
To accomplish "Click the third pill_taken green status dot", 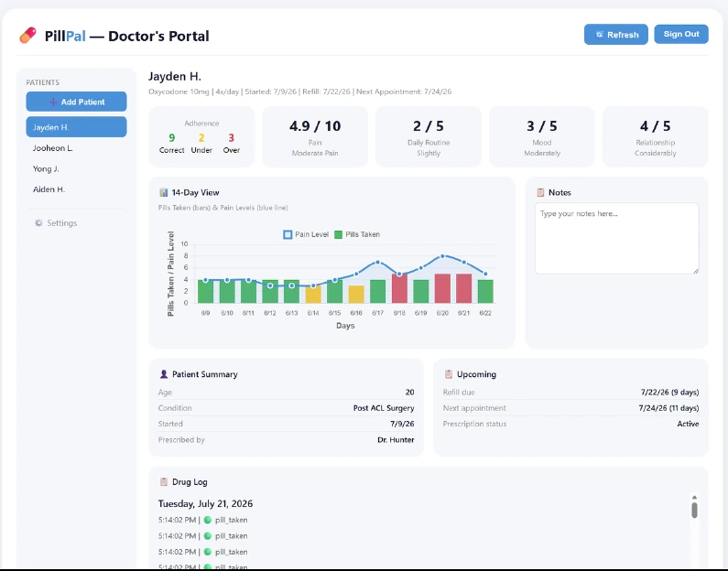I will click(x=208, y=552).
